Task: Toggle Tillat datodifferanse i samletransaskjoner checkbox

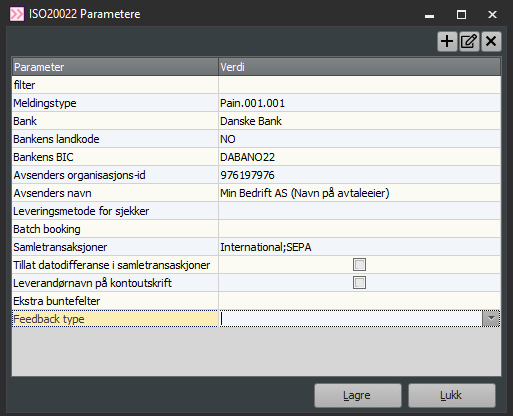Action: 359,265
